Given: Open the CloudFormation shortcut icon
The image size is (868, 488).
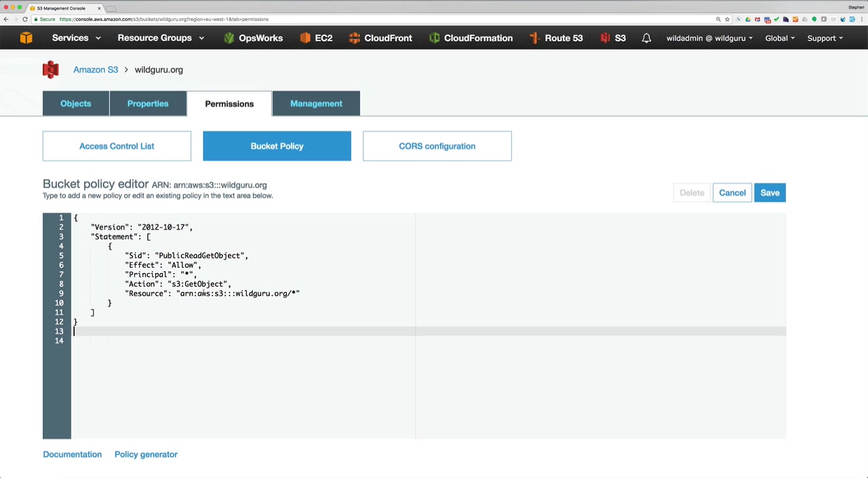Looking at the screenshot, I should 435,38.
